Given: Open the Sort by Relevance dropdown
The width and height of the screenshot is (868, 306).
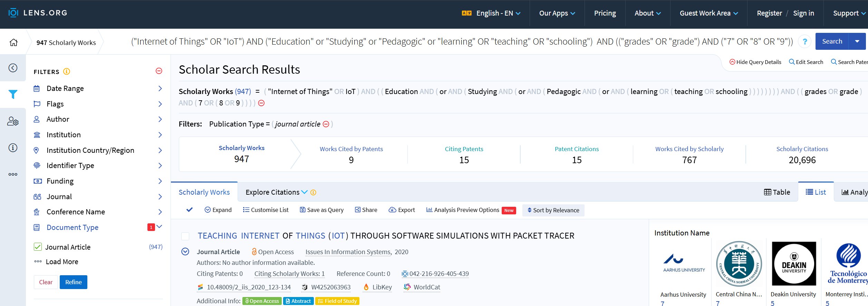Looking at the screenshot, I should pyautogui.click(x=553, y=210).
